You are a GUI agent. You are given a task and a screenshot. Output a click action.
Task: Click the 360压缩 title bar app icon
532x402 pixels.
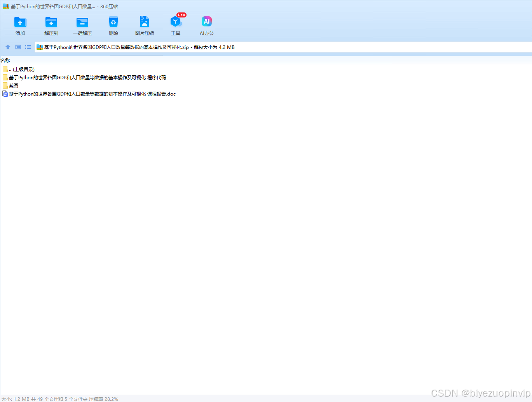point(6,6)
